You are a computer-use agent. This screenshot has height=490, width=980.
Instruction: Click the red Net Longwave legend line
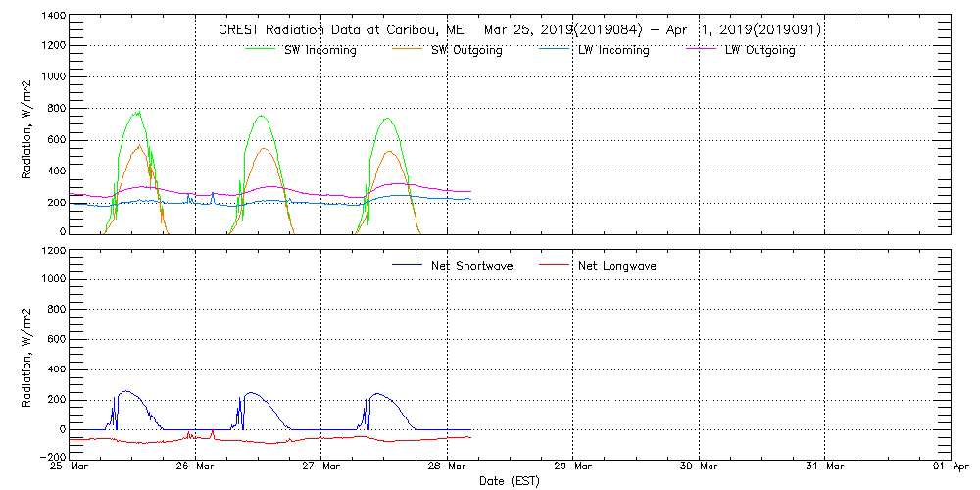[x=555, y=265]
